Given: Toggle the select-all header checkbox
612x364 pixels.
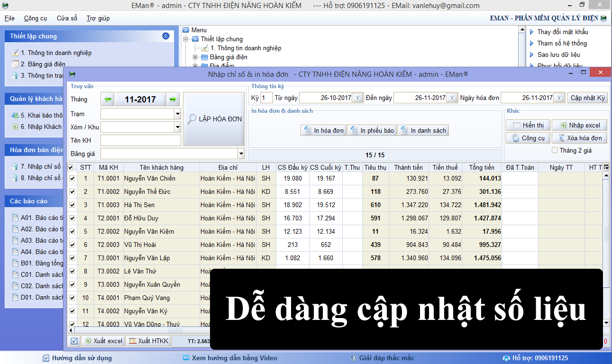Looking at the screenshot, I should [71, 167].
